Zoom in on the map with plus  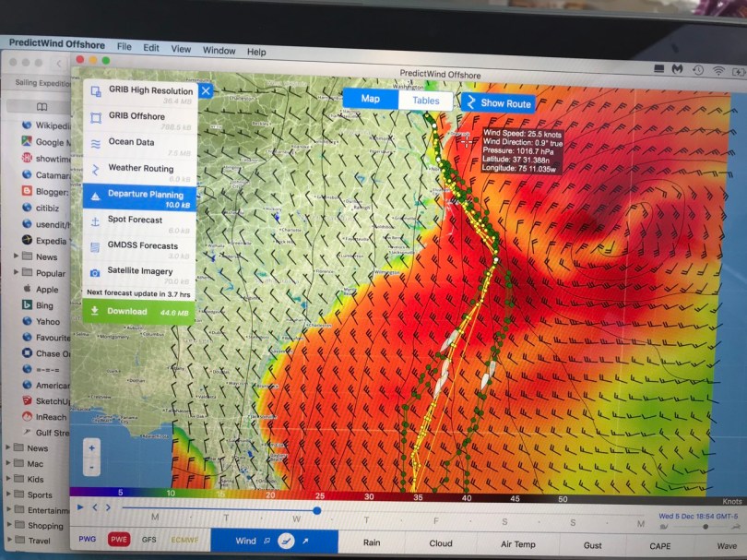coord(91,448)
